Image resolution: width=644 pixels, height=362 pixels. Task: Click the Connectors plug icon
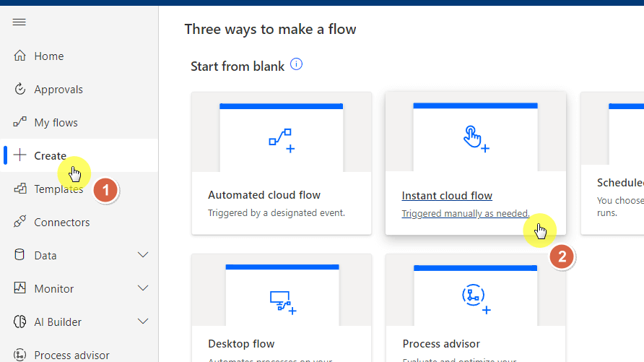click(x=19, y=222)
